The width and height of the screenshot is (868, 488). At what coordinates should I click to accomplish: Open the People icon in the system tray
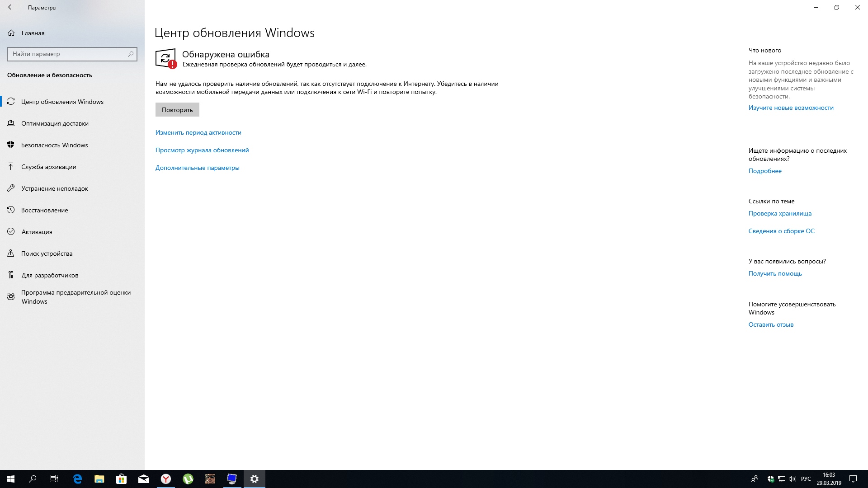(x=754, y=479)
